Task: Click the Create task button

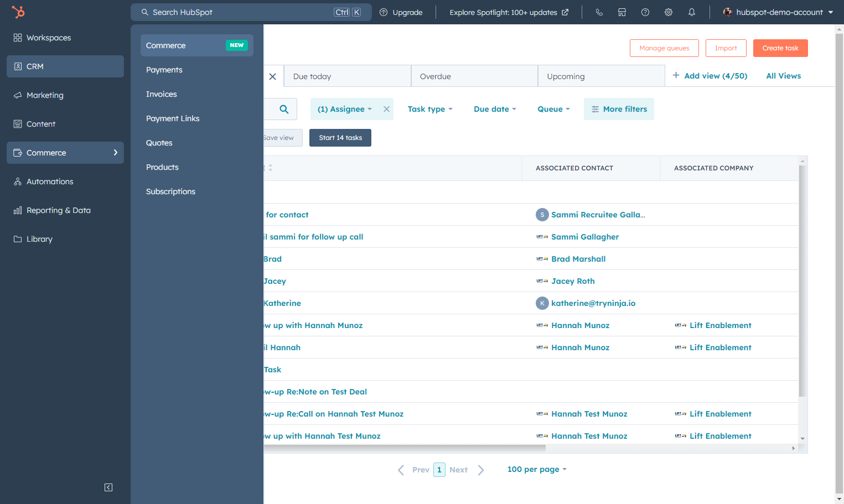Action: click(x=780, y=48)
